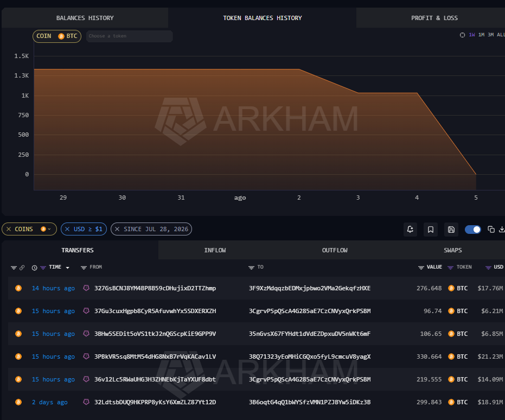505x420 pixels.
Task: Expand the COINS Bitcoin dropdown chevron
Action: point(49,229)
